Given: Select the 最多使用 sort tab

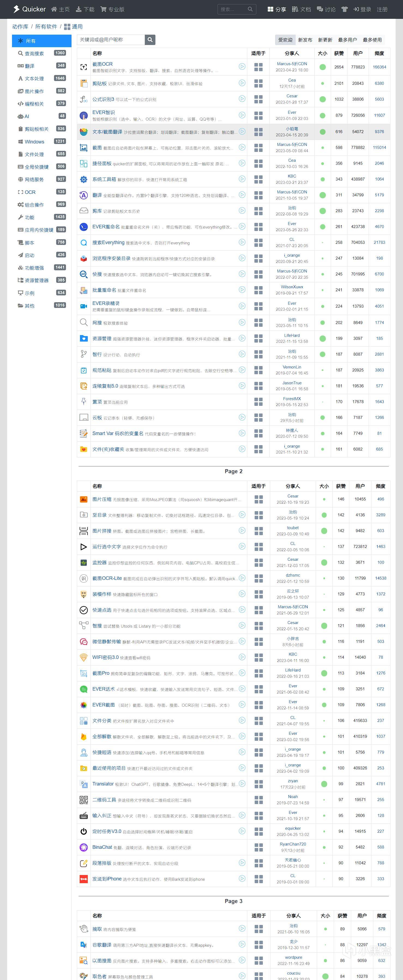Looking at the screenshot, I should (x=372, y=40).
